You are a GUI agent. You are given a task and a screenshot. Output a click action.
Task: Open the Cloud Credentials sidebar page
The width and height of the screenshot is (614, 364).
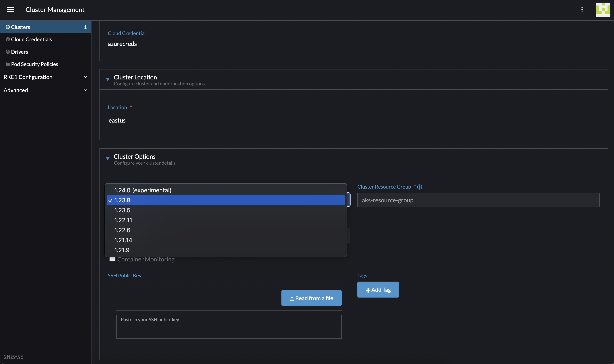[x=31, y=39]
